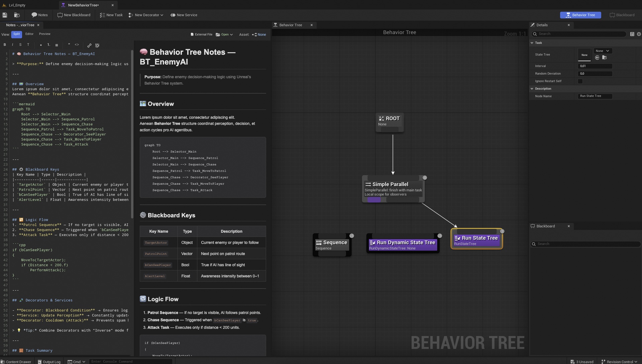Viewport: 642px width, 364px height.
Task: Collapse the Task section in Details
Action: pos(532,43)
